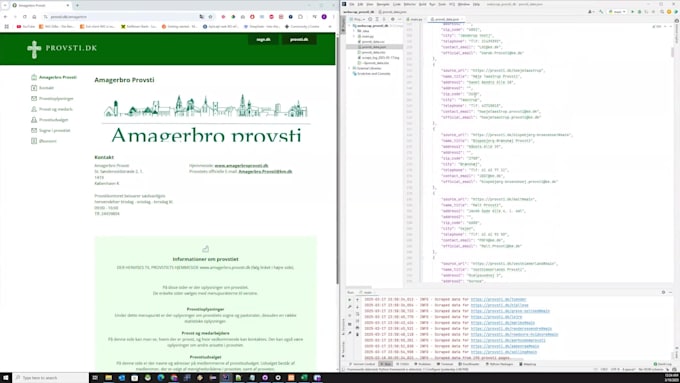The width and height of the screenshot is (680, 383).
Task: Select the provsti_data.json editor tab
Action: (446, 19)
